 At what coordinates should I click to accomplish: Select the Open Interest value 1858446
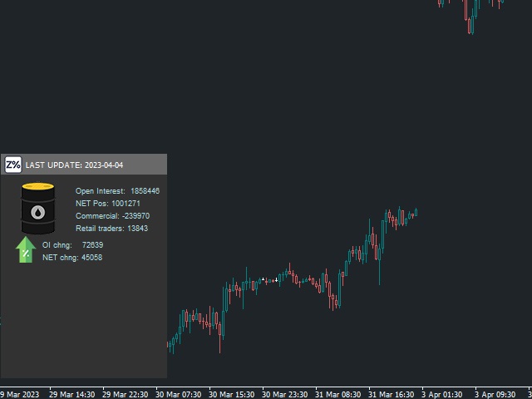pyautogui.click(x=145, y=191)
